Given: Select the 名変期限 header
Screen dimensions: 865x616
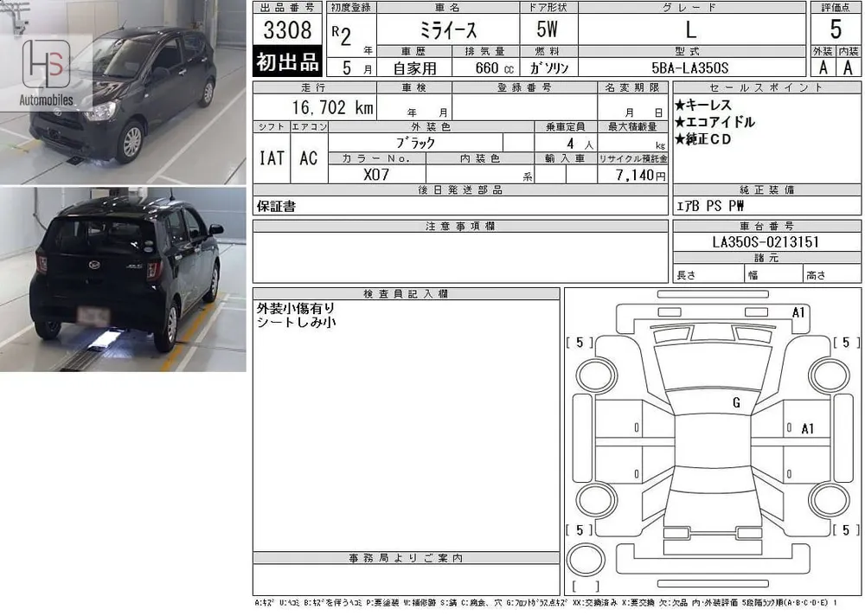Looking at the screenshot, I should [632, 87].
